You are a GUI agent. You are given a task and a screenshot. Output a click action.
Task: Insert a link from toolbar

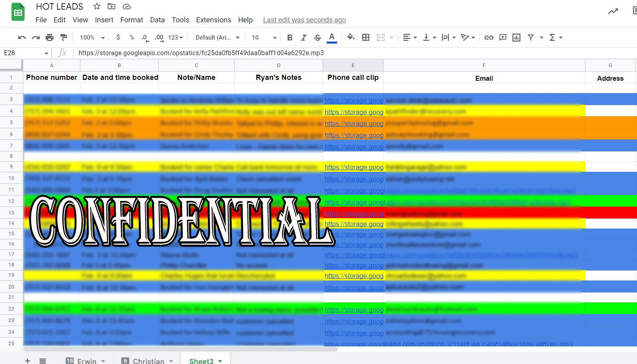point(489,38)
